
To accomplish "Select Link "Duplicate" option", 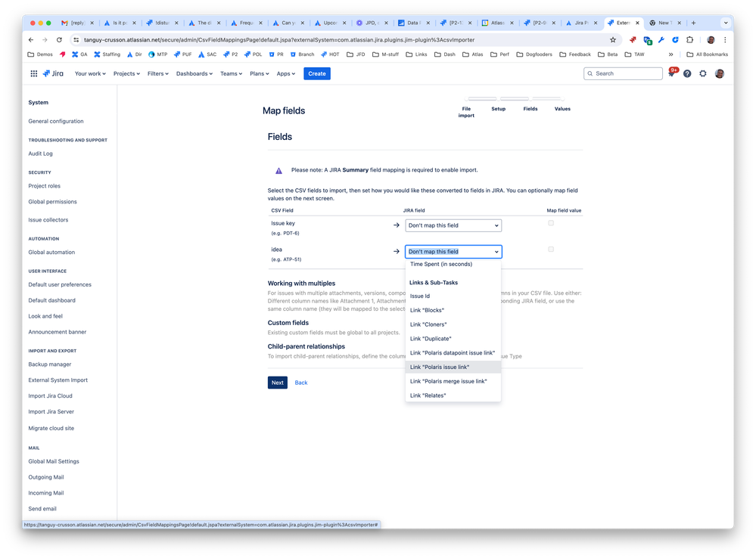I will tap(453, 339).
